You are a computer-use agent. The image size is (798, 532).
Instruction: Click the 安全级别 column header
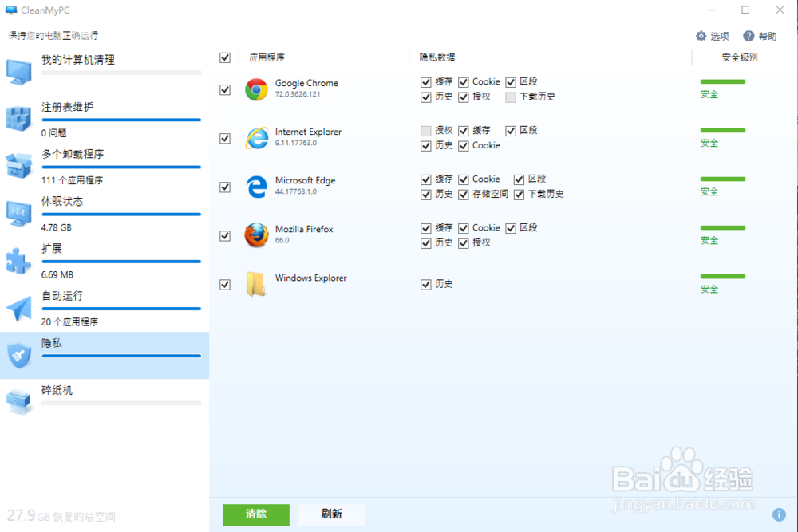740,57
